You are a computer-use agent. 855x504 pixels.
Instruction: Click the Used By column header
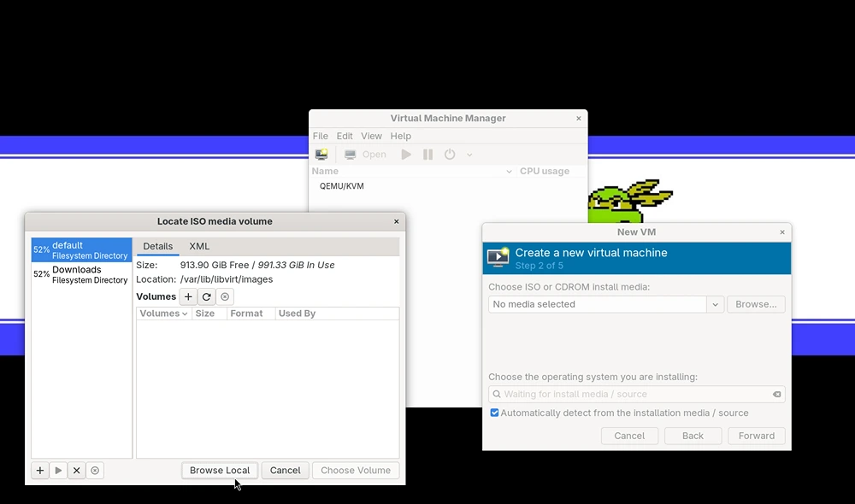point(337,314)
